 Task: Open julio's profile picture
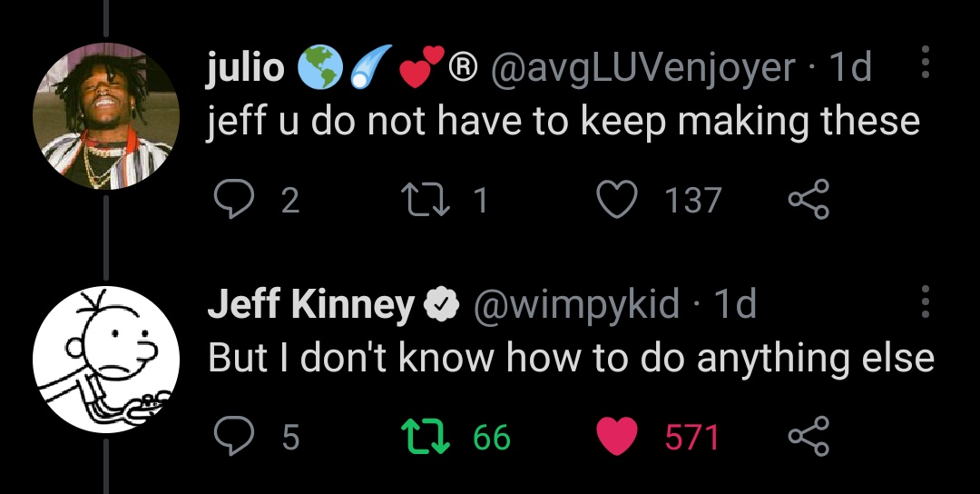click(106, 116)
